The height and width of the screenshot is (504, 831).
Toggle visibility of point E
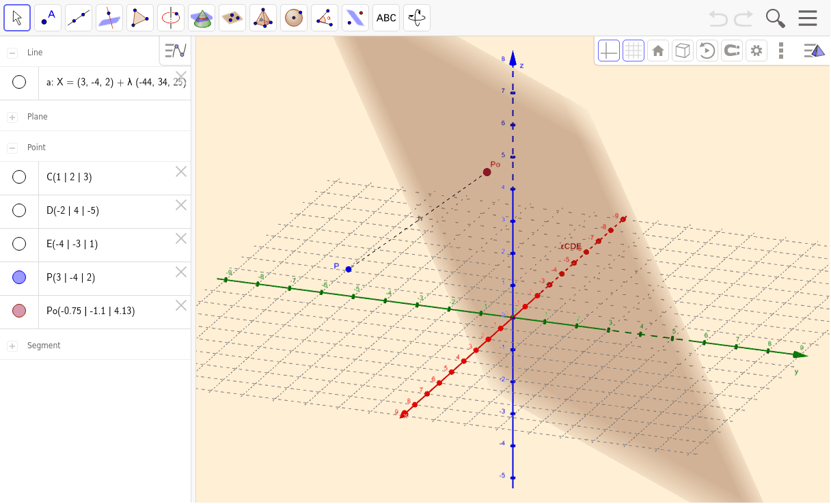tap(19, 244)
